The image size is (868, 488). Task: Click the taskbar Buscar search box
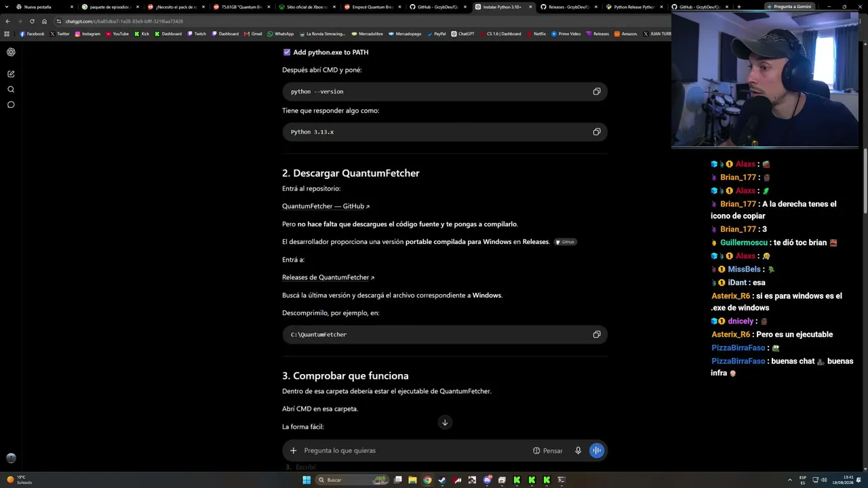[353, 480]
